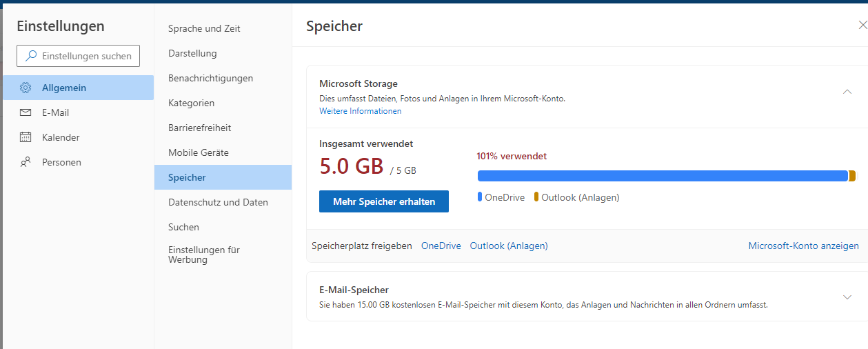Select the Darstellung settings page
Viewport: 868px width, 349px height.
click(192, 53)
